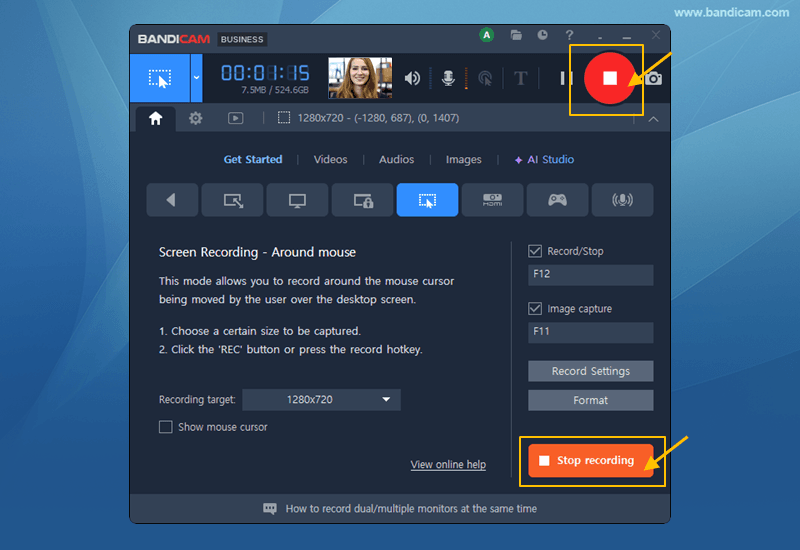The image size is (800, 550).
Task: Click the orange Stop recording button
Action: pyautogui.click(x=590, y=461)
